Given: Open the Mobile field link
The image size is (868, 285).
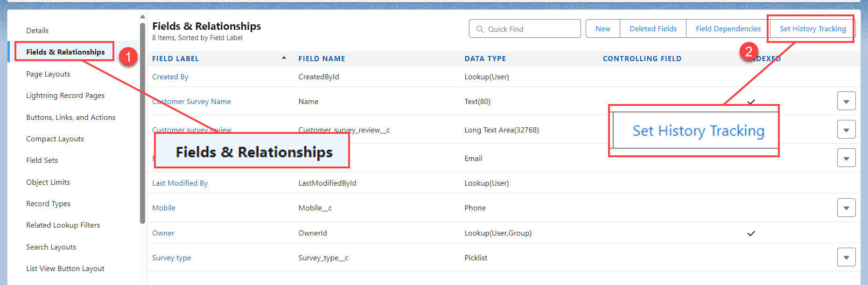Looking at the screenshot, I should point(164,208).
